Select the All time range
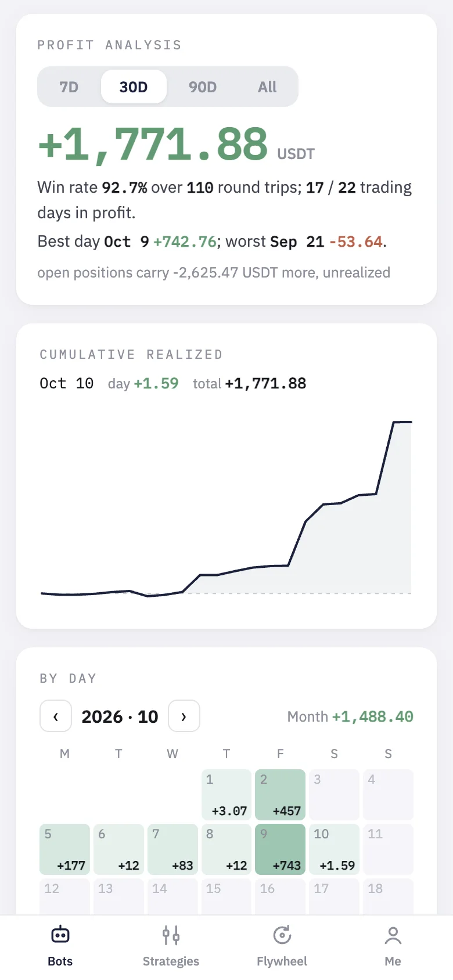Image resolution: width=453 pixels, height=980 pixels. (x=267, y=87)
